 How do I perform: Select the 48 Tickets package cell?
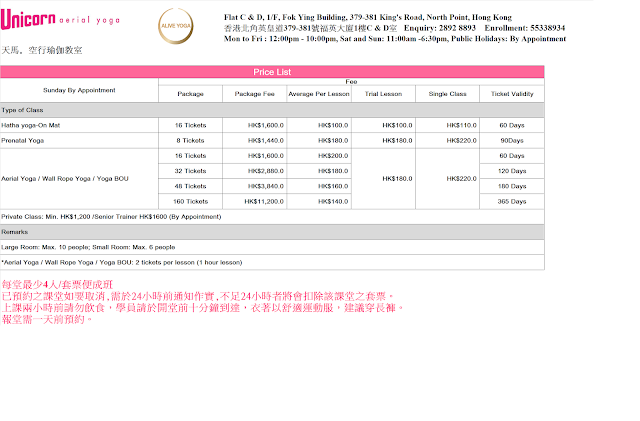pyautogui.click(x=190, y=186)
